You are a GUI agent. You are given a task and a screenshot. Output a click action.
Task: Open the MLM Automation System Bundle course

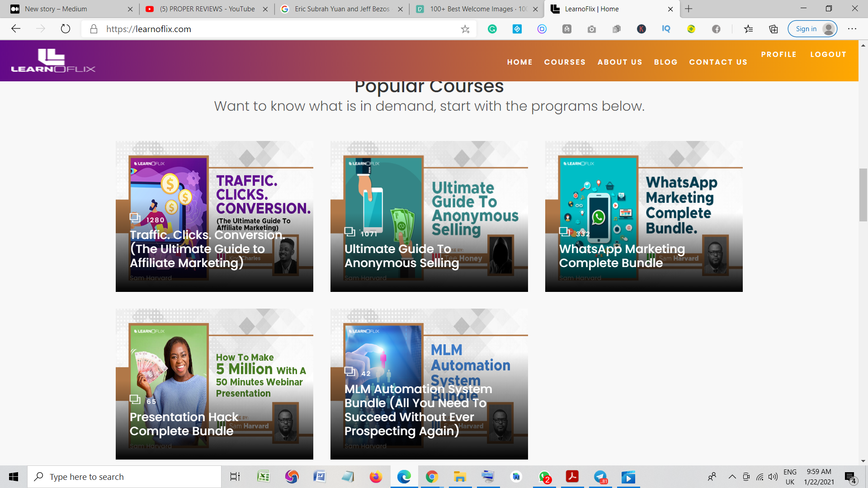click(x=429, y=384)
